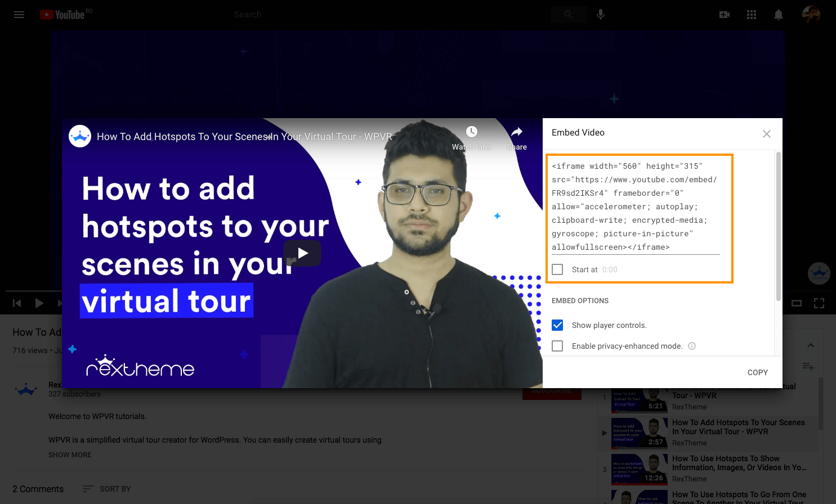836x504 pixels.
Task: Select the iframe embed code text
Action: tap(636, 206)
